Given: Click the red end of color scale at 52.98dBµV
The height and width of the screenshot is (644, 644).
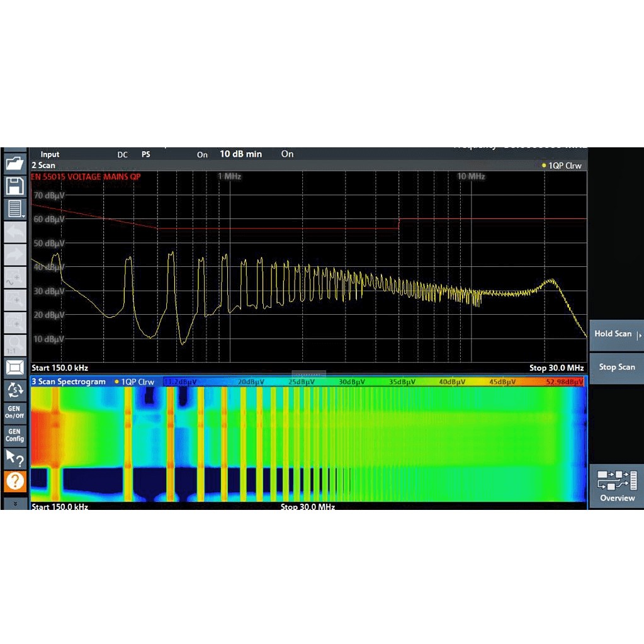Looking at the screenshot, I should (565, 382).
